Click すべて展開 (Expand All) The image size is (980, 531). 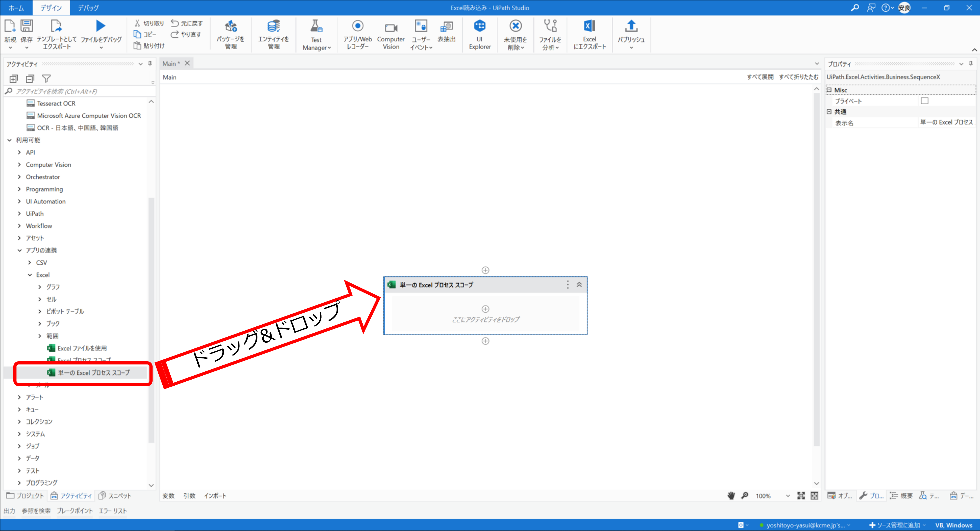(760, 77)
